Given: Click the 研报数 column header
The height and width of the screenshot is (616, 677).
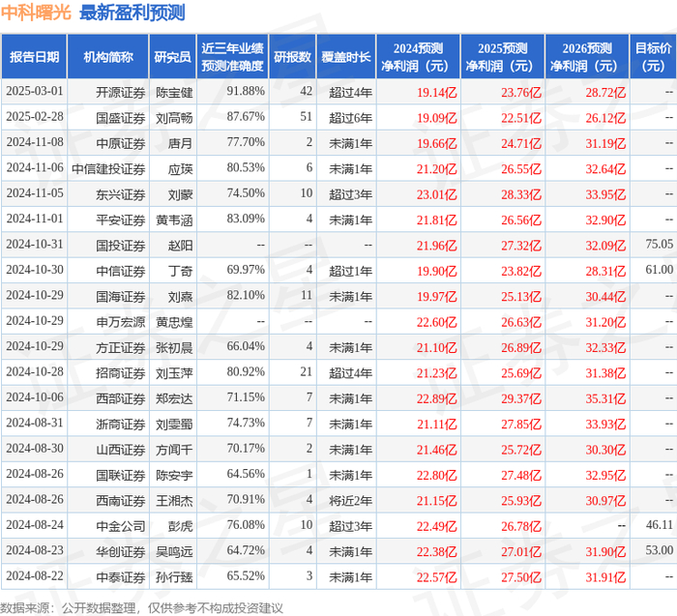Looking at the screenshot, I should 292,57.
